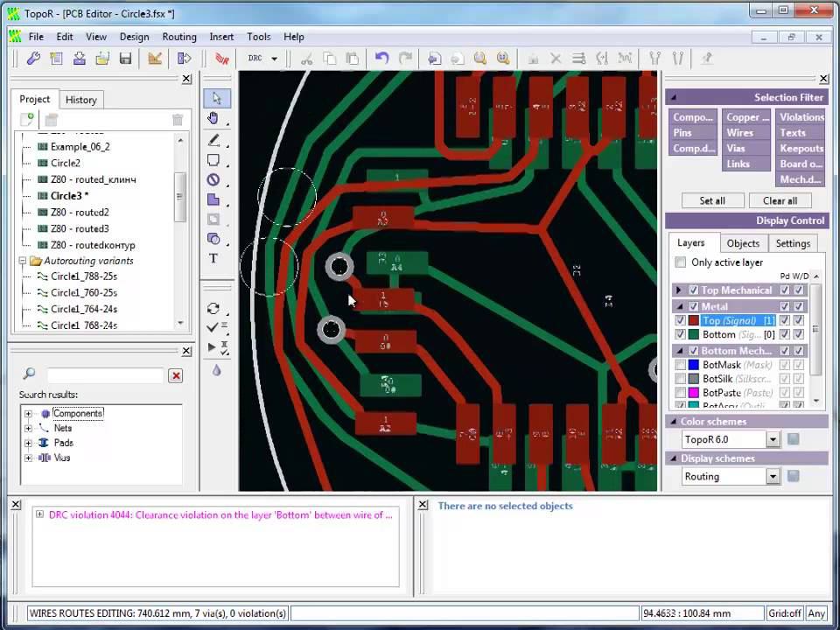Expand the Vias search result node
The width and height of the screenshot is (840, 630).
point(28,458)
